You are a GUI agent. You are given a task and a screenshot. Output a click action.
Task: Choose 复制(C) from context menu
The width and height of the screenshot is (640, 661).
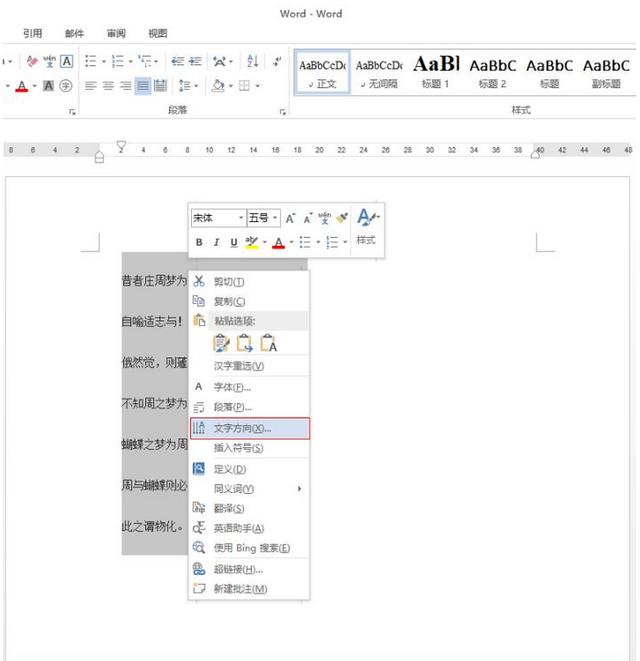tap(250, 301)
